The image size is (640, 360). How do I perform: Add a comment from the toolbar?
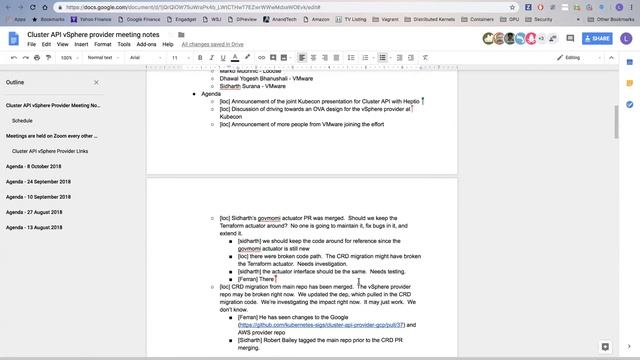tap(273, 58)
